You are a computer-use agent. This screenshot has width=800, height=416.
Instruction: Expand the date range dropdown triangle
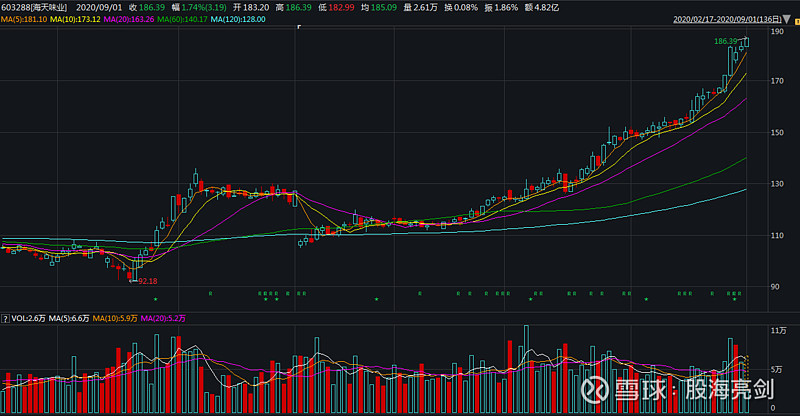pos(787,19)
